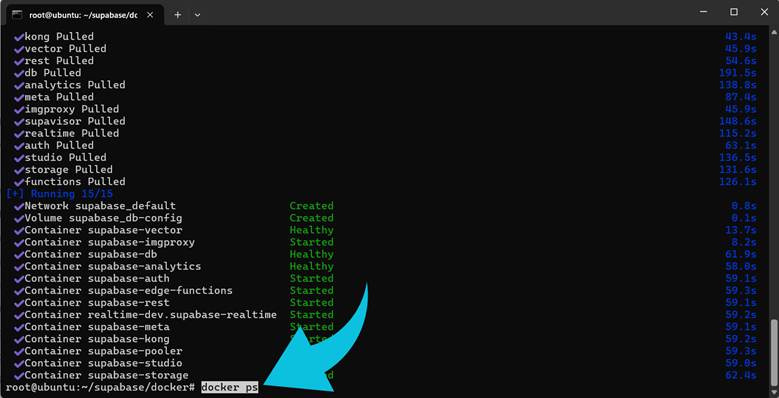Image resolution: width=779 pixels, height=398 pixels.
Task: Click 'Volume supabase_db-config' text
Action: click(x=103, y=218)
